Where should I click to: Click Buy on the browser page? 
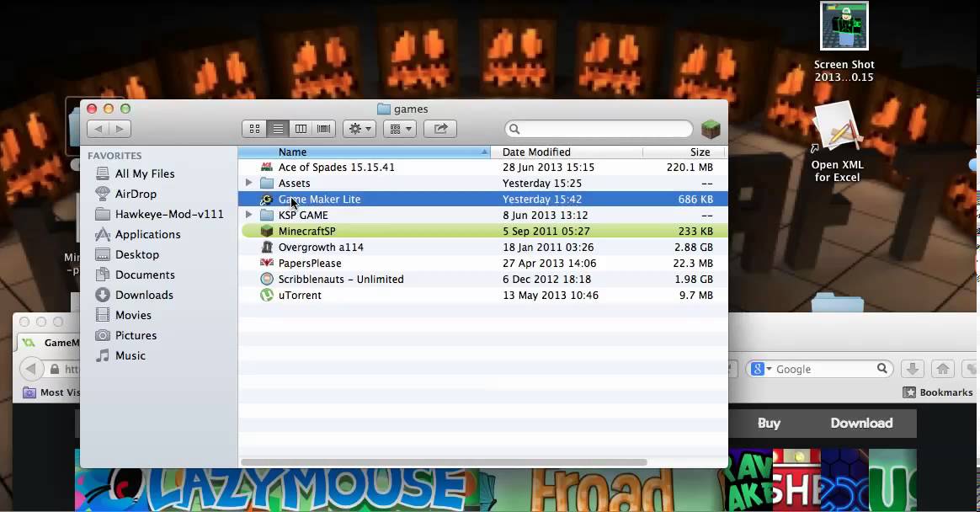pyautogui.click(x=769, y=424)
